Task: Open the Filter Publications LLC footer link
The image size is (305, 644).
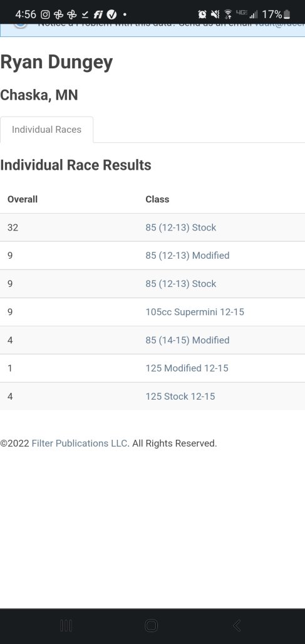Action: coord(80,443)
